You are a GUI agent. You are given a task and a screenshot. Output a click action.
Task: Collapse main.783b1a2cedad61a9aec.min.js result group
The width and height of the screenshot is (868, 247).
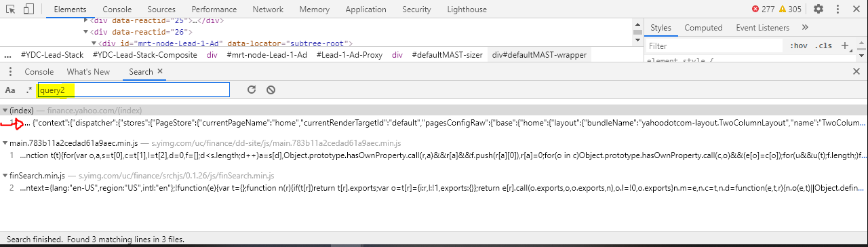coord(5,143)
